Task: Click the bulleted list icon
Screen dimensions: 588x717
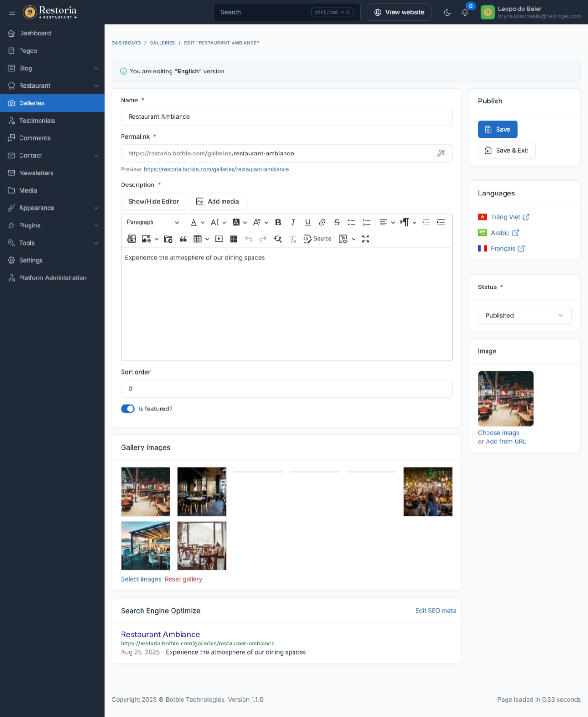Action: tap(352, 222)
